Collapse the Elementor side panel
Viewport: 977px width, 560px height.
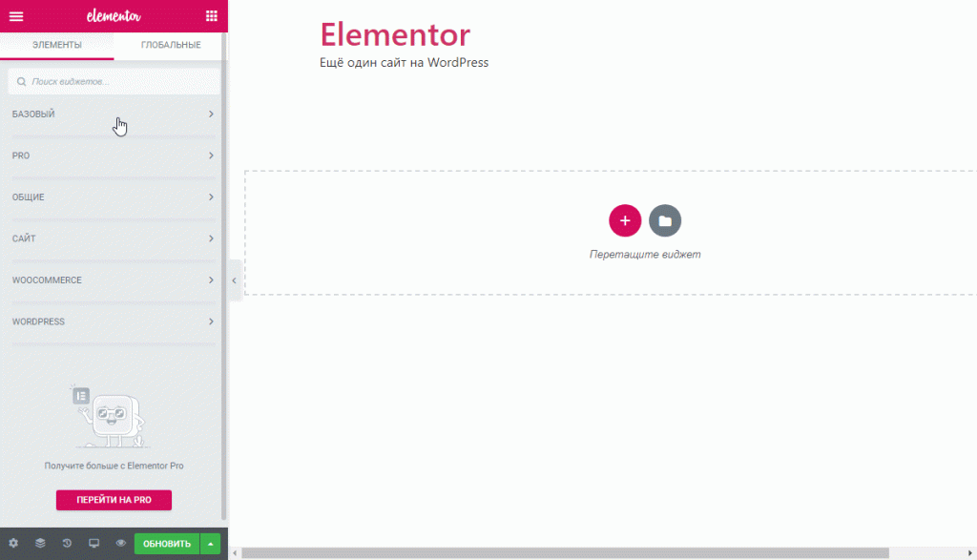click(x=235, y=280)
